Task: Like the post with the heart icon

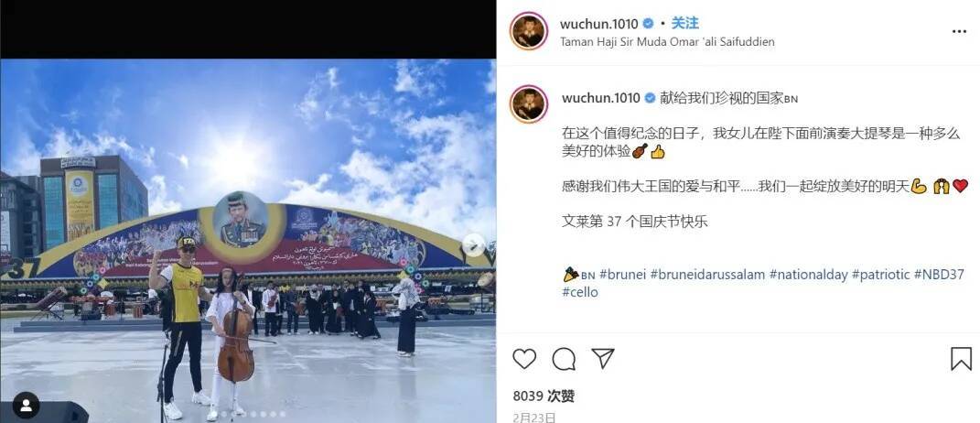Action: click(524, 359)
